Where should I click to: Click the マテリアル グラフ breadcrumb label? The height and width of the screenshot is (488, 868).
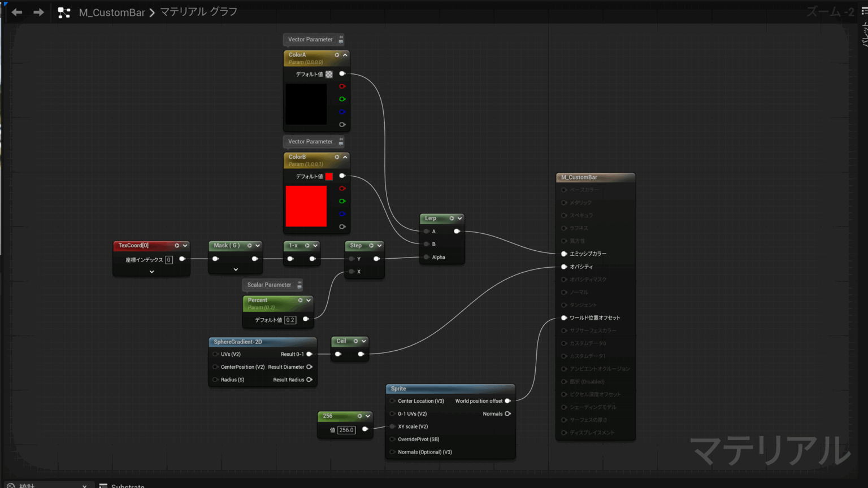tap(198, 12)
